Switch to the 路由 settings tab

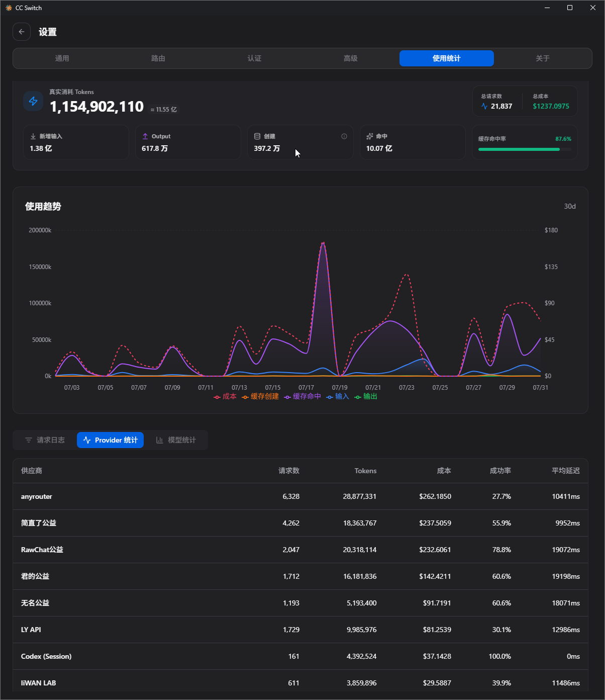pos(158,58)
